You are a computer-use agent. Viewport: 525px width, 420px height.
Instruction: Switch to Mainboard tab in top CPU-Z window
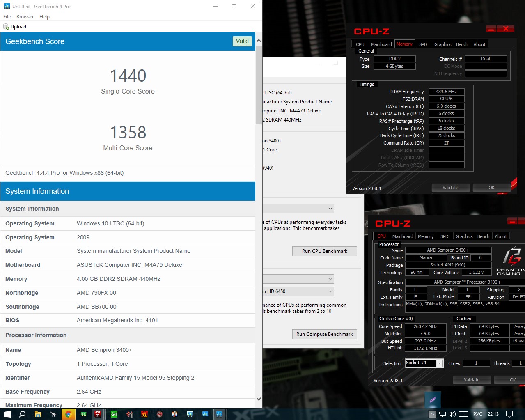[x=381, y=44]
